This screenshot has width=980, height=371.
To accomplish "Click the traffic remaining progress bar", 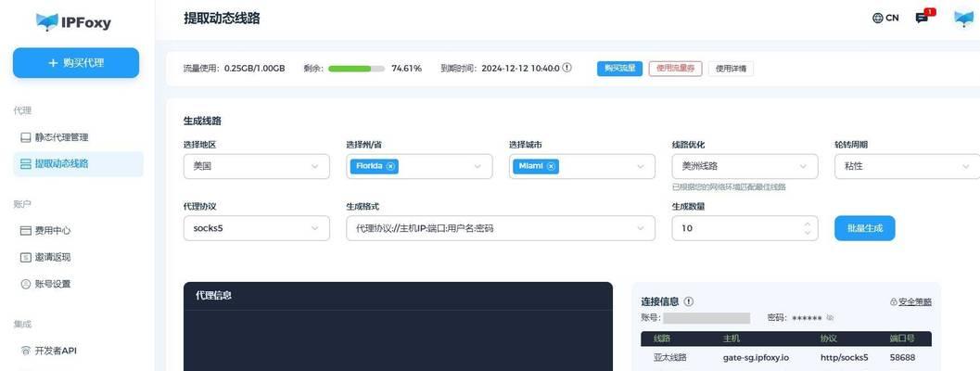I will (356, 69).
